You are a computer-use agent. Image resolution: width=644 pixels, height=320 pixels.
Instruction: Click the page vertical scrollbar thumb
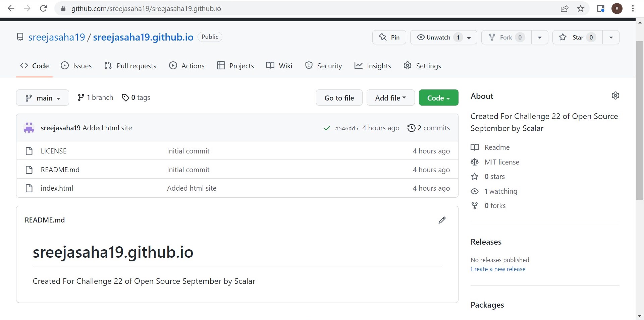click(x=639, y=121)
